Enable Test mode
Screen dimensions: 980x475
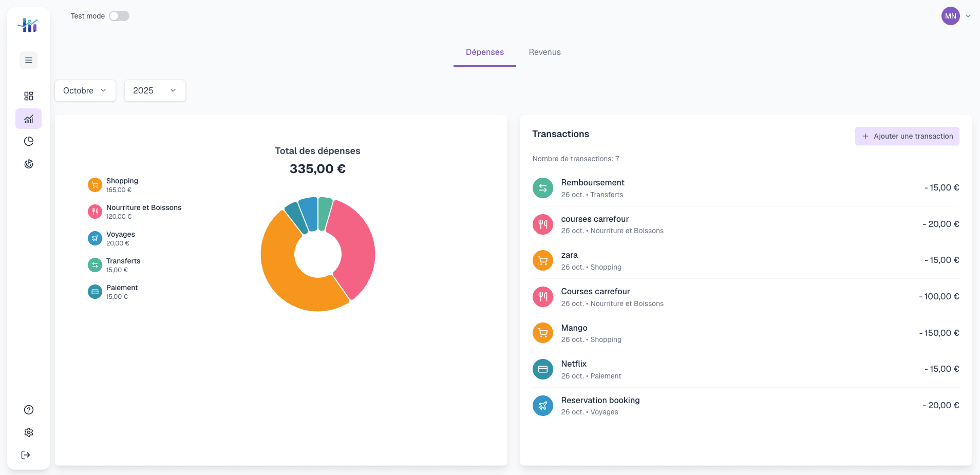[x=119, y=16]
